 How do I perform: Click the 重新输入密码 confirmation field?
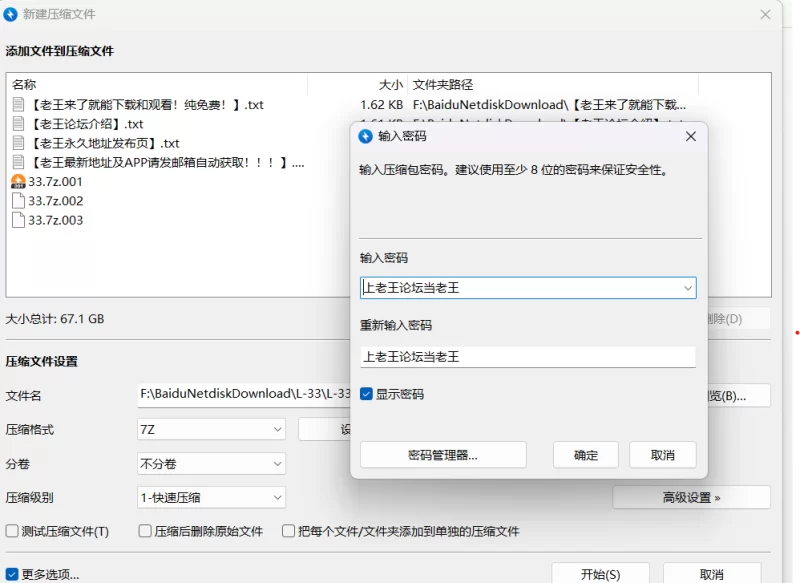coord(527,356)
